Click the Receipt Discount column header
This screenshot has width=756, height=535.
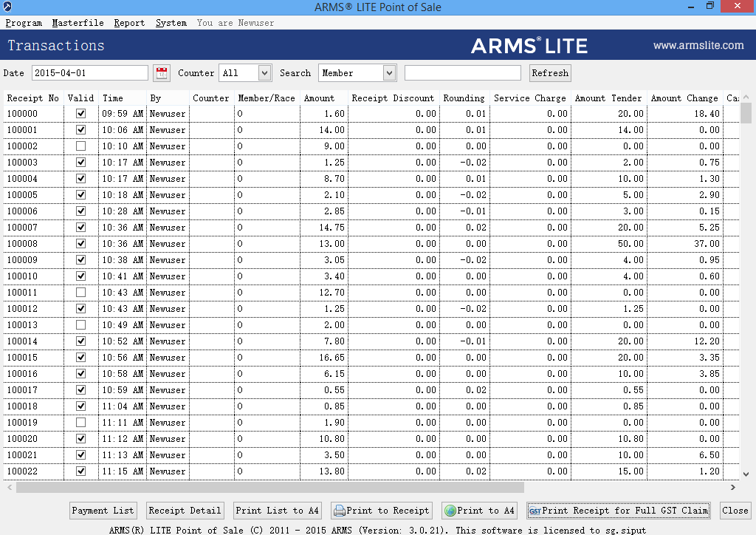[394, 98]
